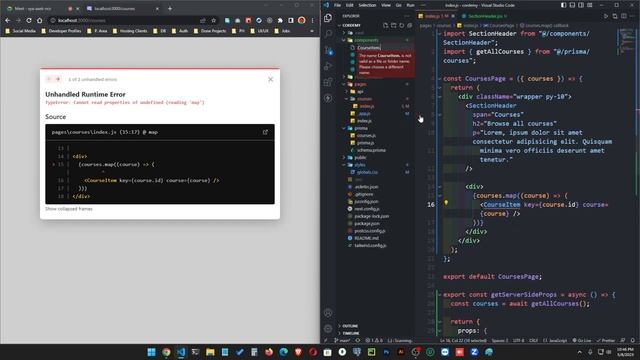Switch to the index.js editor tab
The image size is (640, 360).
[x=436, y=16]
